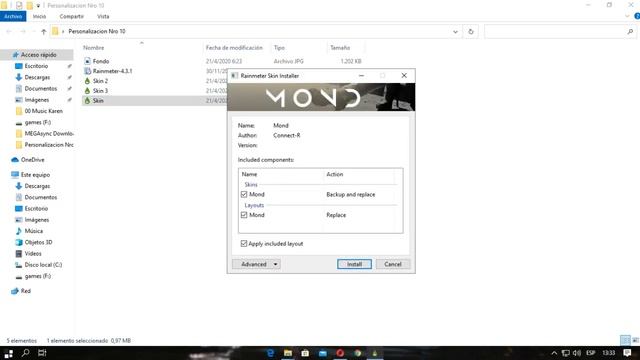The image size is (640, 360).
Task: Open taskbar search icon
Action: pos(25,353)
